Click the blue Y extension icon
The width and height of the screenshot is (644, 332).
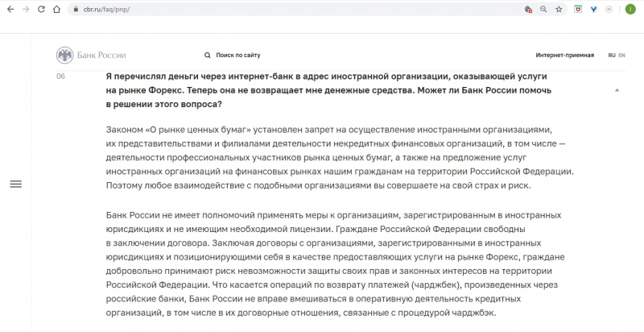(x=593, y=9)
